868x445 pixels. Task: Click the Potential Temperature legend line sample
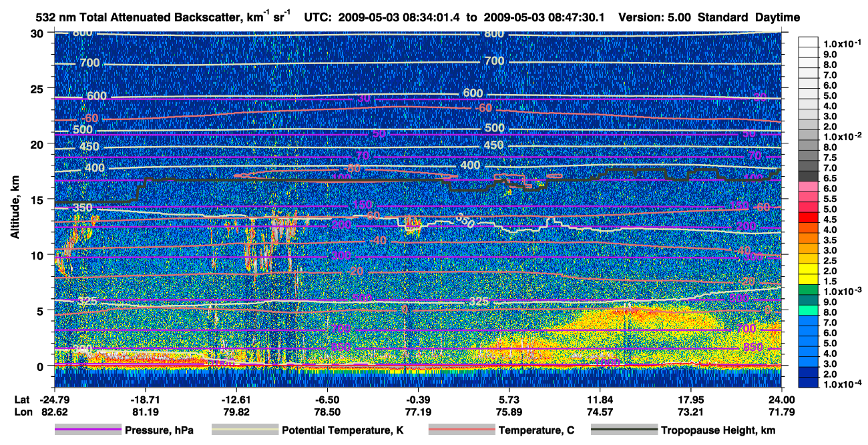pos(244,430)
